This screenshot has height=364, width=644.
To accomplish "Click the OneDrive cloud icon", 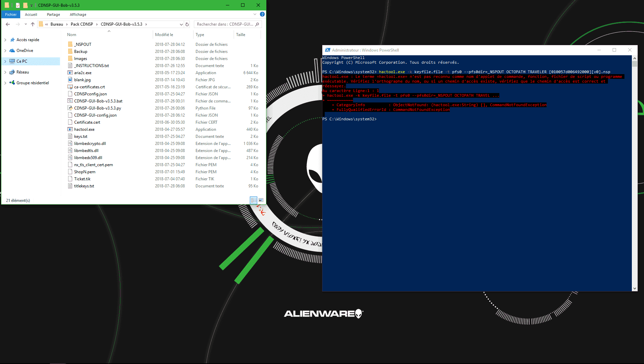I will point(12,51).
